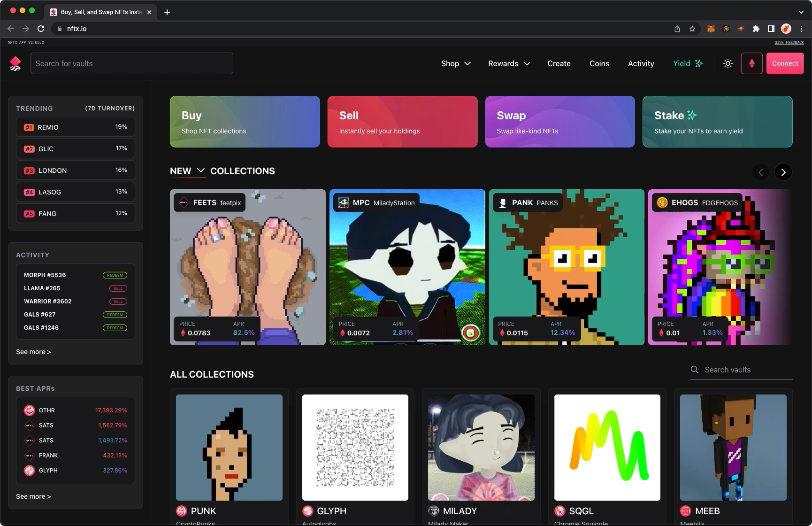Click the OTHR vault icon in Best APRs
812x526 pixels.
(x=30, y=410)
